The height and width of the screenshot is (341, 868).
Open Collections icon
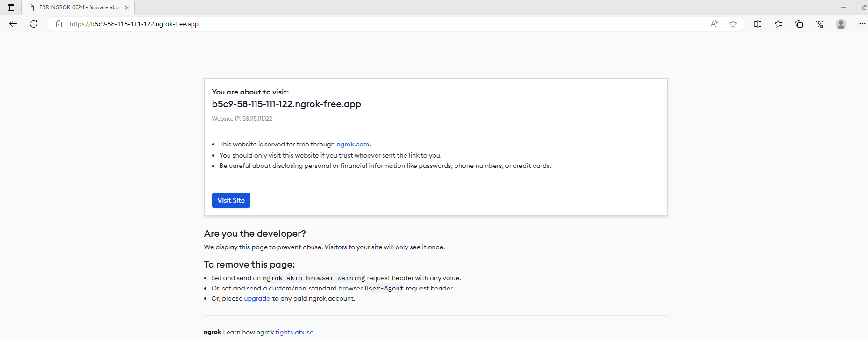799,24
